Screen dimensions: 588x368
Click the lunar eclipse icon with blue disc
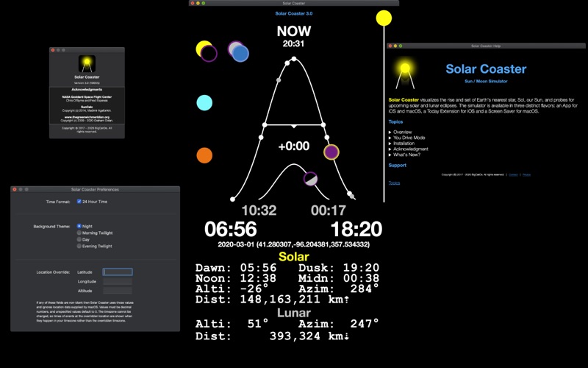238,51
